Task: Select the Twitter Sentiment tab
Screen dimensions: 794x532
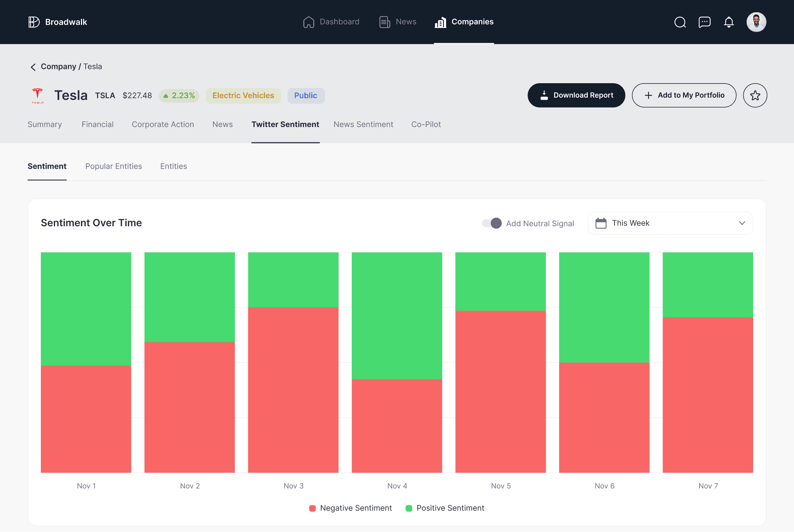Action: (x=285, y=124)
